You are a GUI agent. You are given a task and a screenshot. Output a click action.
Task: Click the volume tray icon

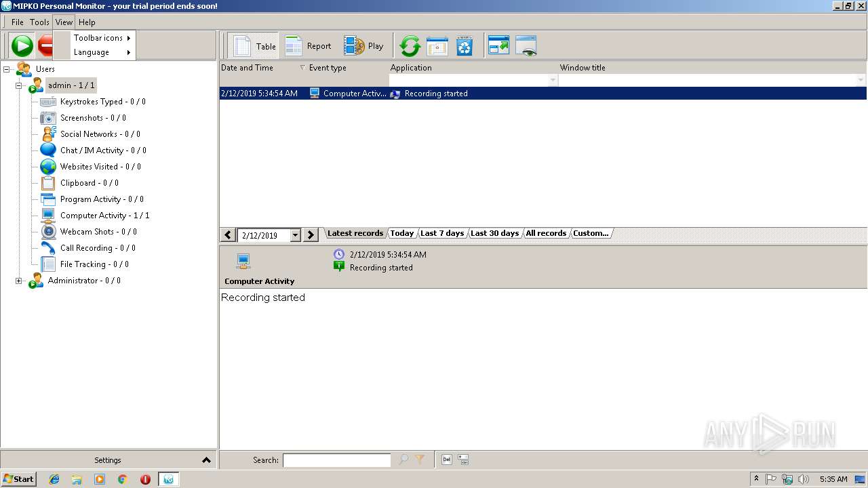click(804, 479)
